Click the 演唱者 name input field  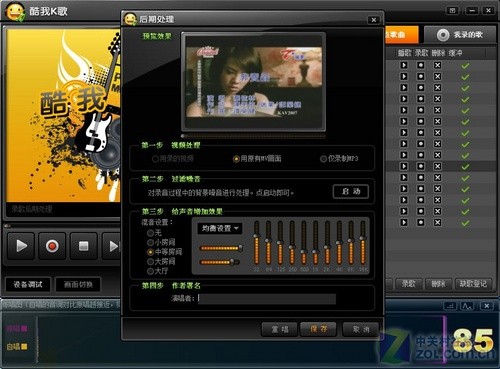267,298
